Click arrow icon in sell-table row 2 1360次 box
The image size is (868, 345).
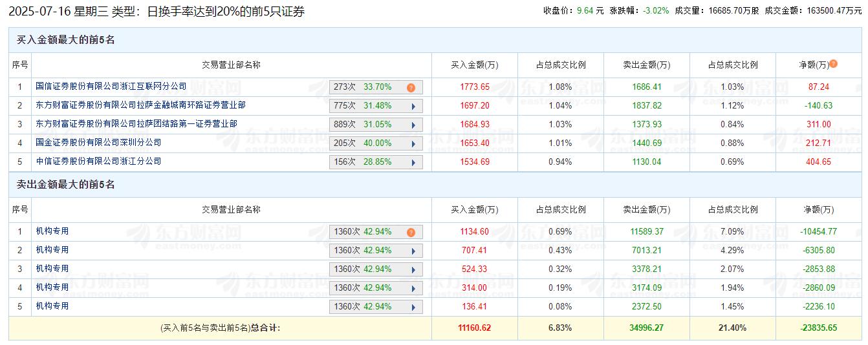(x=413, y=251)
